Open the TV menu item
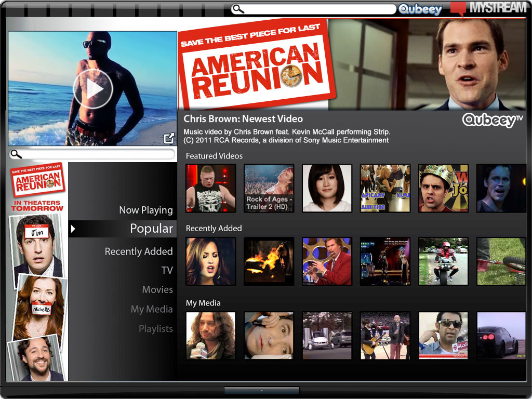Screen dimensions: 532x399 (x=167, y=270)
